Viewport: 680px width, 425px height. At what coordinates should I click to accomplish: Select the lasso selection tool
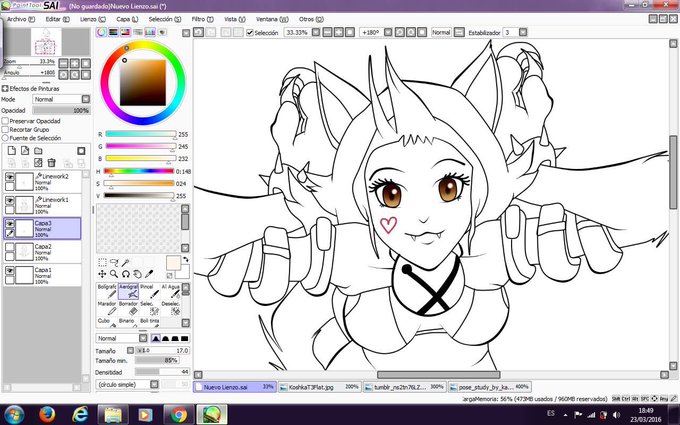point(114,262)
